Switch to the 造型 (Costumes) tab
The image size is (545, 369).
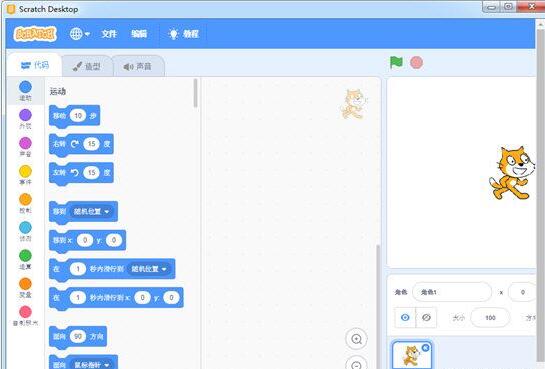pyautogui.click(x=87, y=66)
